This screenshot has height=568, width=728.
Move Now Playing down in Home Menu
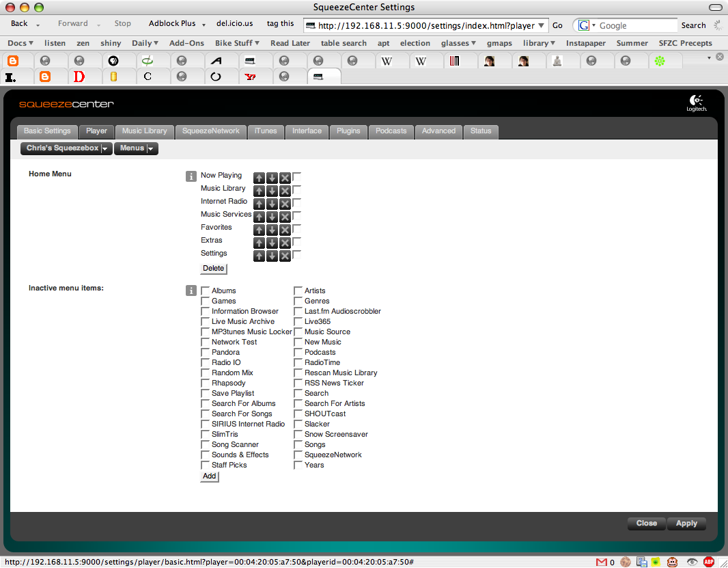click(x=272, y=178)
